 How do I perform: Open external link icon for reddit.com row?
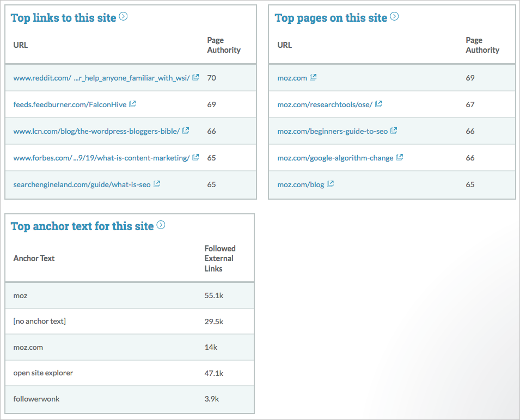[195, 77]
